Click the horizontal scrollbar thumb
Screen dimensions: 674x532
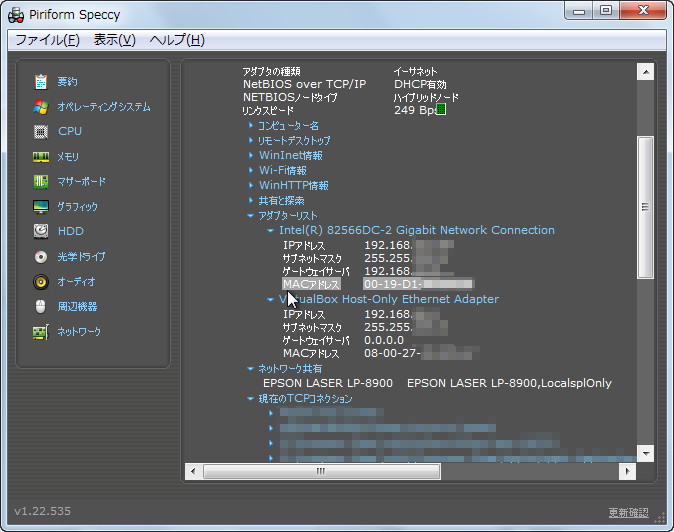(322, 471)
